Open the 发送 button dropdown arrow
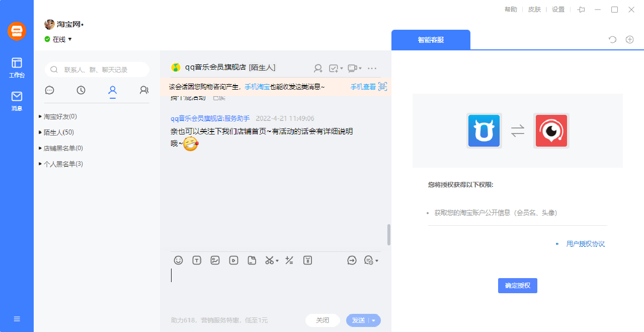Screen dimensions: 644x332 coord(373,320)
